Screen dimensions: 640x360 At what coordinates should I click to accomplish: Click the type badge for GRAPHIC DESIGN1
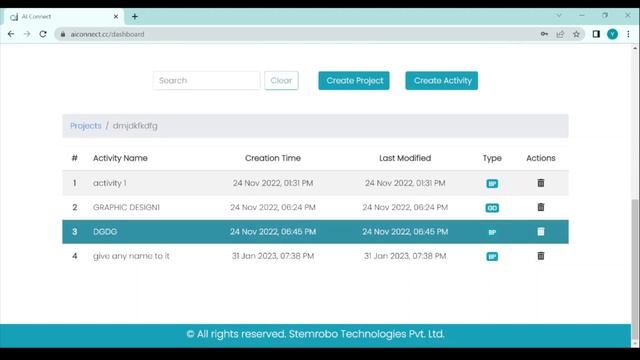(492, 208)
